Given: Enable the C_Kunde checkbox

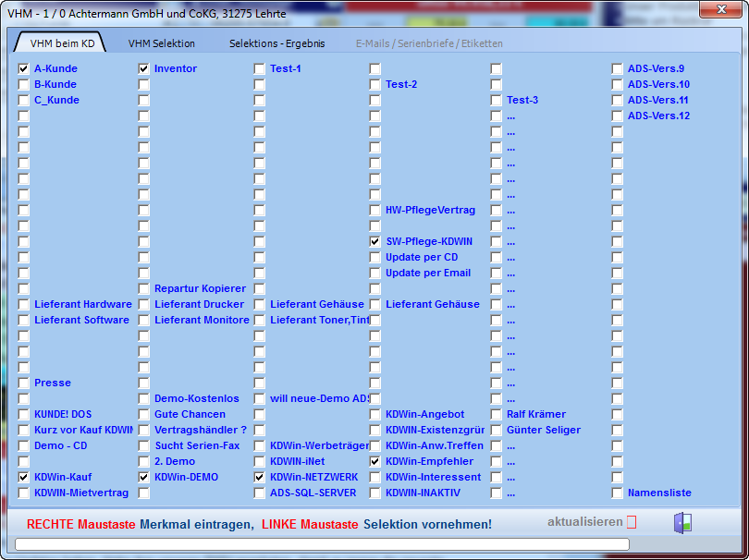Looking at the screenshot, I should pyautogui.click(x=23, y=100).
